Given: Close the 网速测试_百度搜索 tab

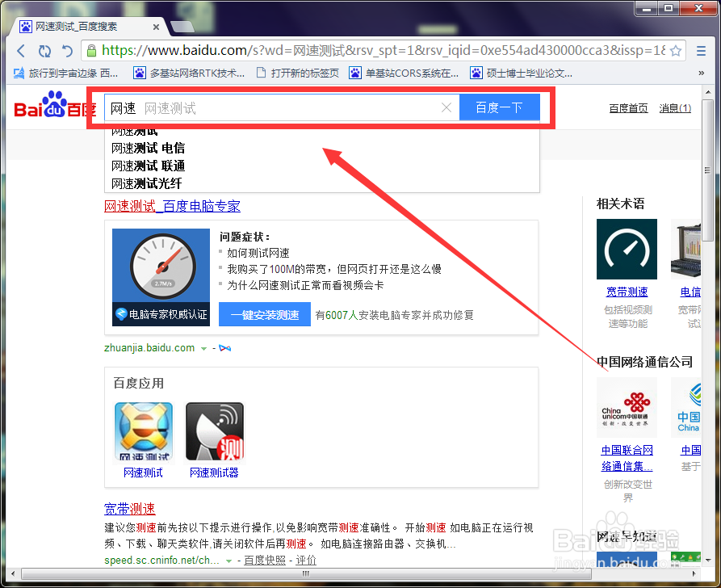Looking at the screenshot, I should pyautogui.click(x=156, y=27).
